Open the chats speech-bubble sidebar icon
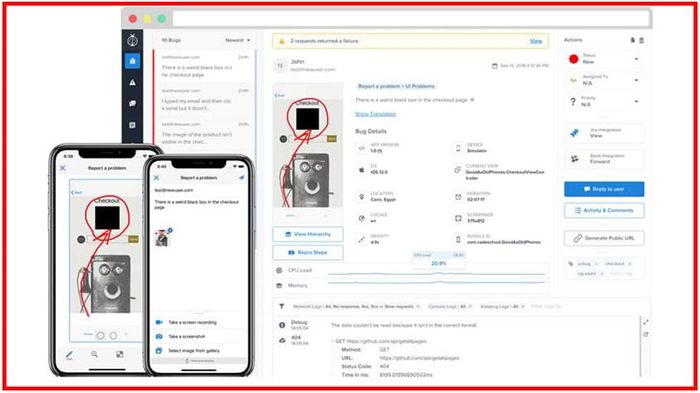 click(133, 103)
